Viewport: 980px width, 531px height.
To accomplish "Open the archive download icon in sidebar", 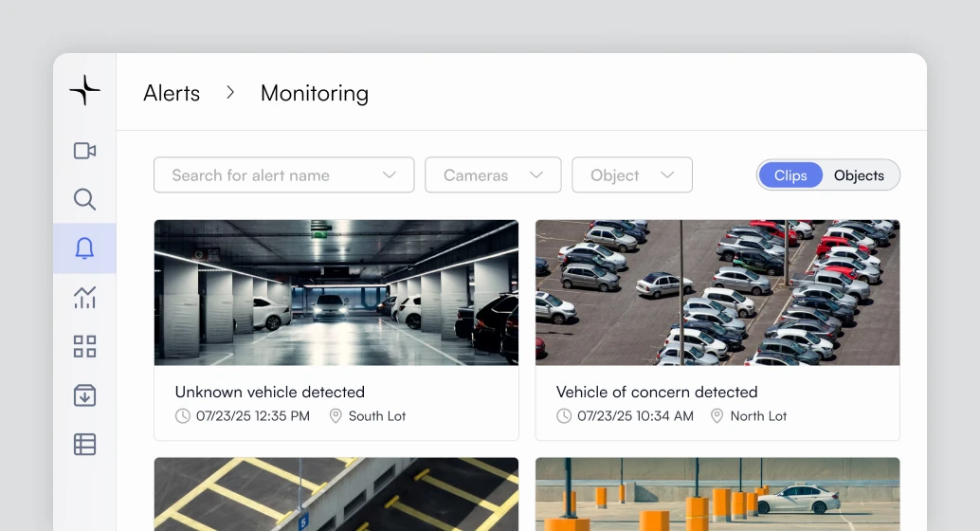I will point(84,395).
